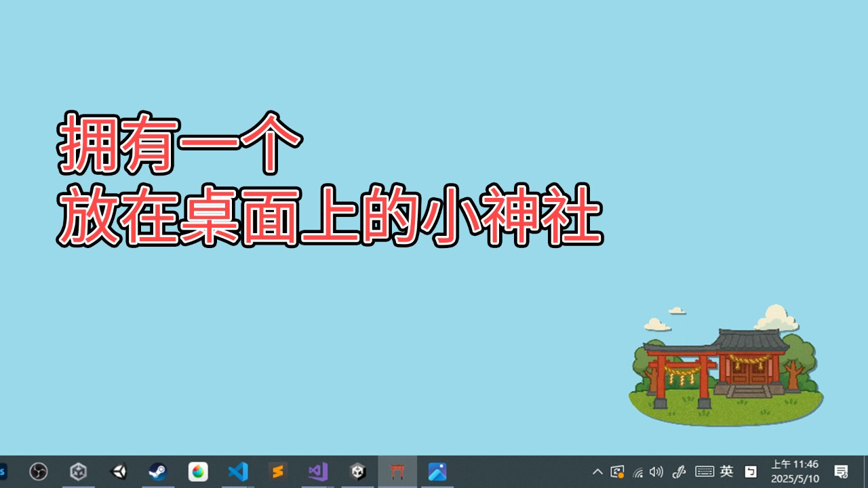Open the clock and calendar flyout
The image size is (868, 488).
pyautogui.click(x=795, y=472)
